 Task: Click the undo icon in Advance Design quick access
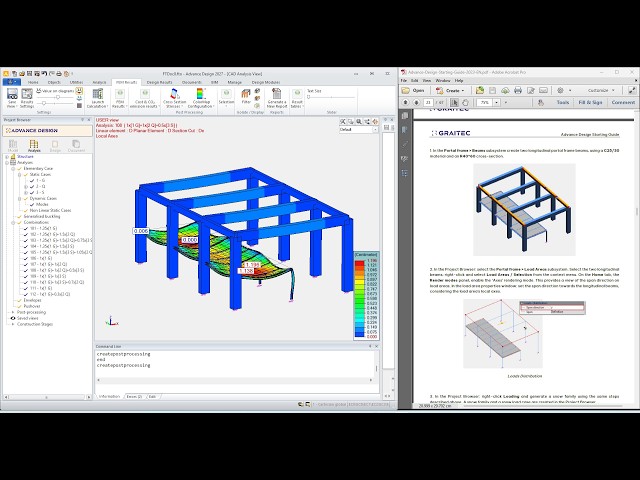coord(44,74)
